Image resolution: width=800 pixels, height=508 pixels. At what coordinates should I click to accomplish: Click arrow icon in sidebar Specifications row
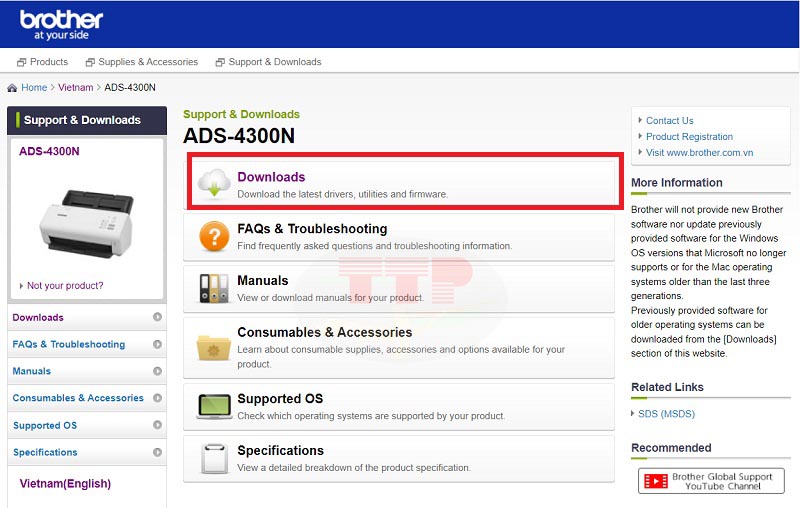[157, 452]
